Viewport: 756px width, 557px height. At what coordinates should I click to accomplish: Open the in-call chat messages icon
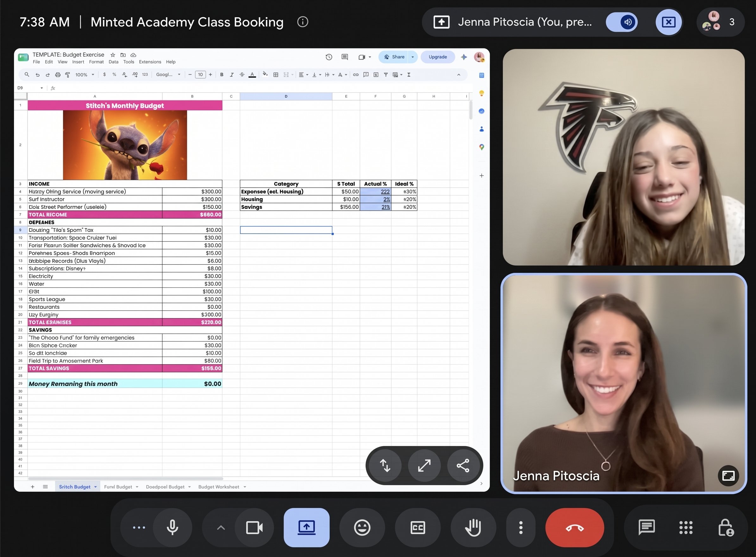point(646,528)
